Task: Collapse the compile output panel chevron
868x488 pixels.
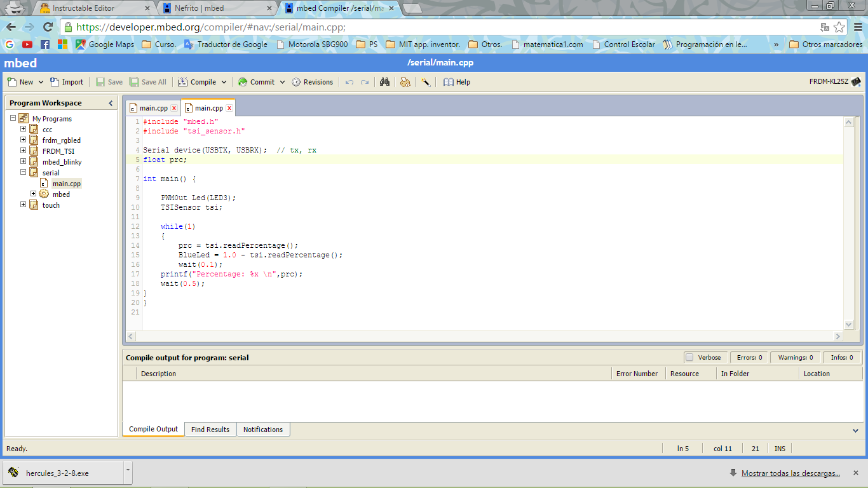Action: [x=855, y=430]
